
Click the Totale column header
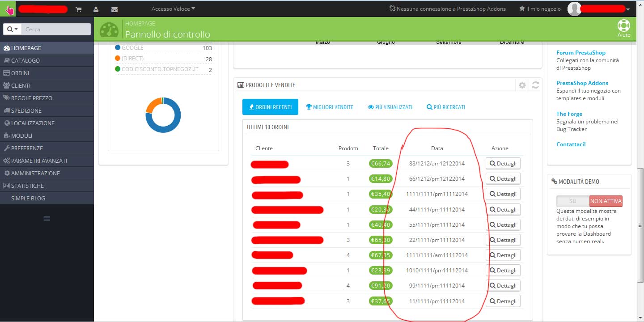(x=381, y=148)
